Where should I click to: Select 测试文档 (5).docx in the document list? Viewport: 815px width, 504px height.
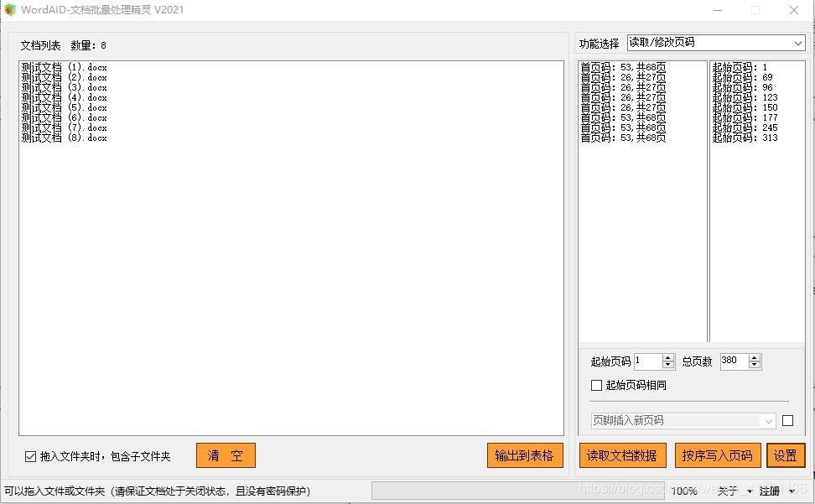click(65, 107)
